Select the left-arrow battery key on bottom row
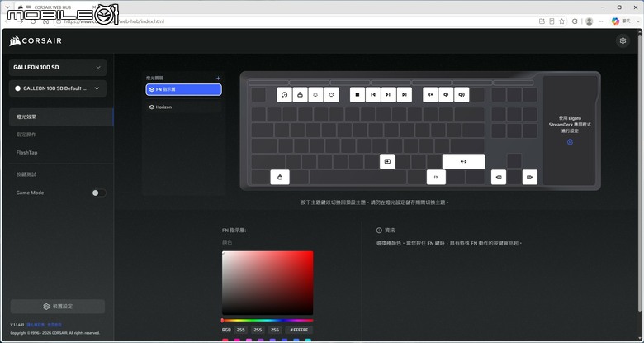The height and width of the screenshot is (343, 644). point(499,177)
